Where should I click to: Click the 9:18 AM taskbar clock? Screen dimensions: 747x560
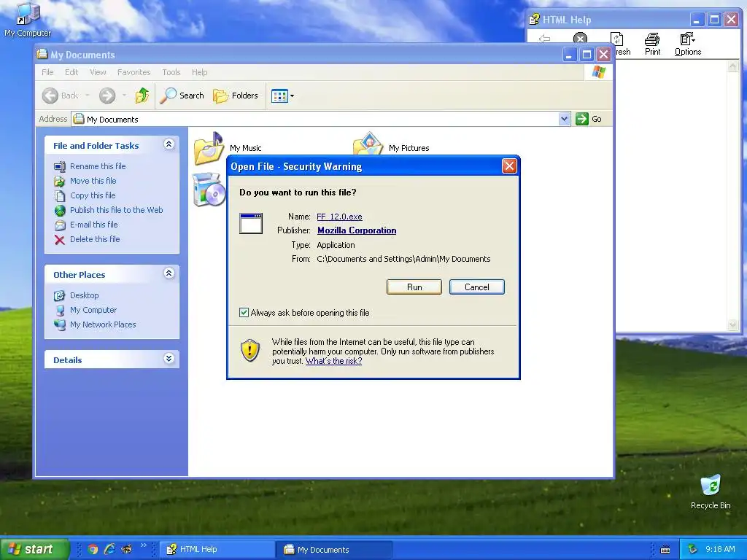(x=720, y=549)
